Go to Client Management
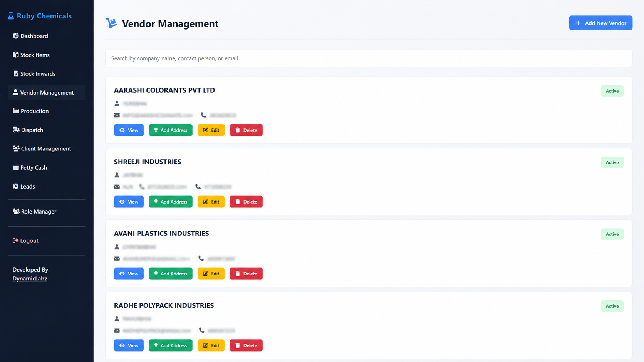644x362 pixels. [x=47, y=148]
